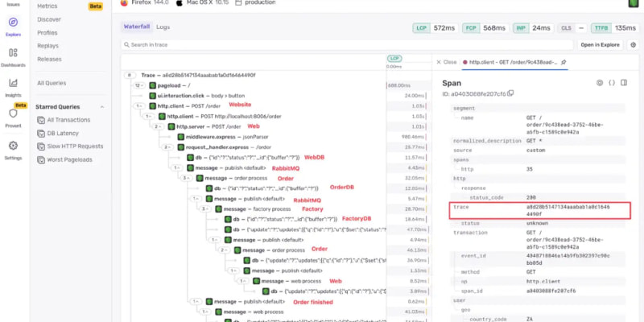Click the request_handler.express span icon
The width and height of the screenshot is (644, 322).
[180, 147]
